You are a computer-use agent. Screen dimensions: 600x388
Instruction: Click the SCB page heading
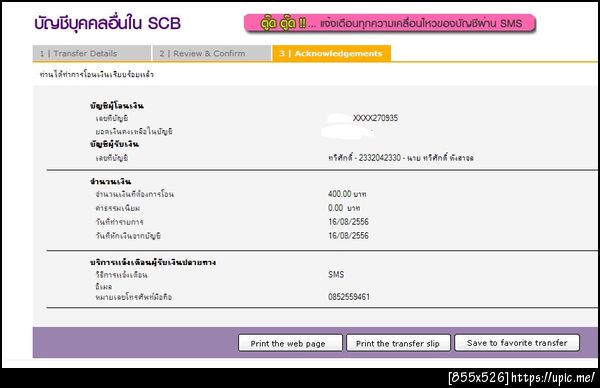(108, 23)
